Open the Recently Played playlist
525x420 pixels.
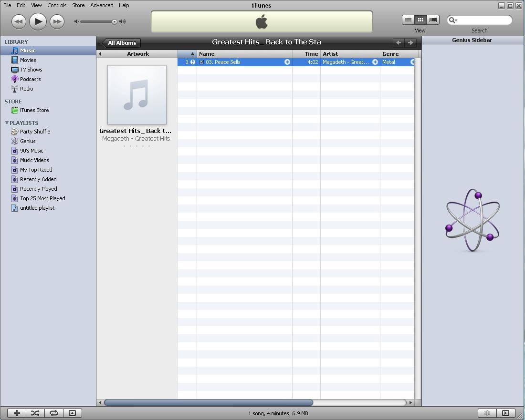coord(48,189)
